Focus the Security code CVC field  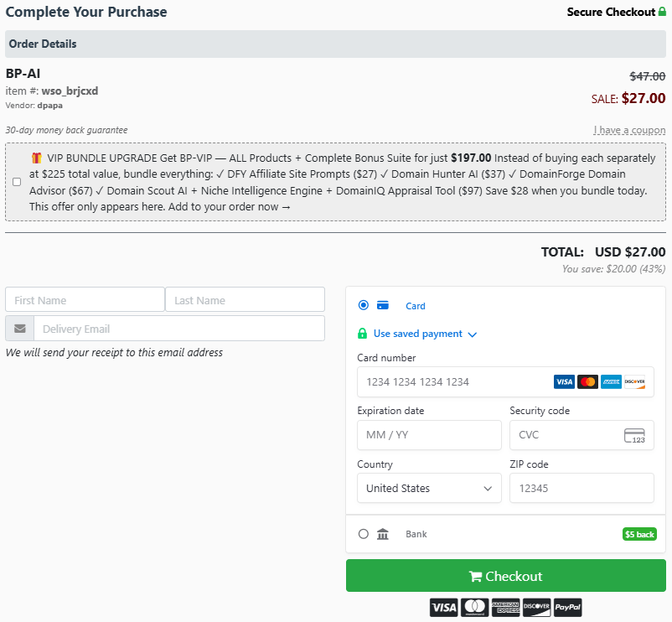pos(582,435)
